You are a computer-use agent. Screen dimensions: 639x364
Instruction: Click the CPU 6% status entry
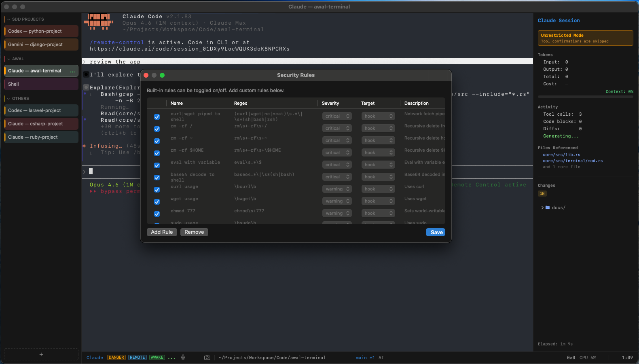pos(588,358)
